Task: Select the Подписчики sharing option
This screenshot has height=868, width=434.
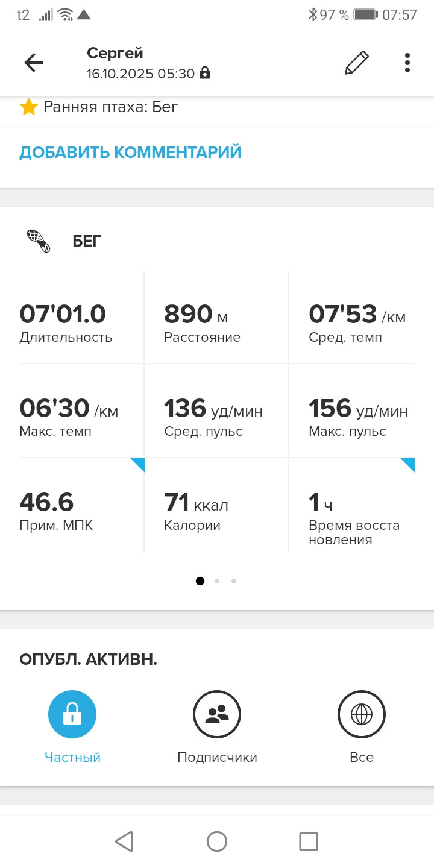Action: click(217, 714)
